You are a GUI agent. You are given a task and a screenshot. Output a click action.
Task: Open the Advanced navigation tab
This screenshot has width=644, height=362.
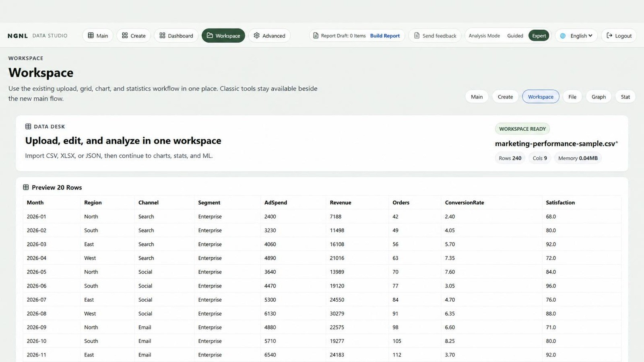pos(269,35)
